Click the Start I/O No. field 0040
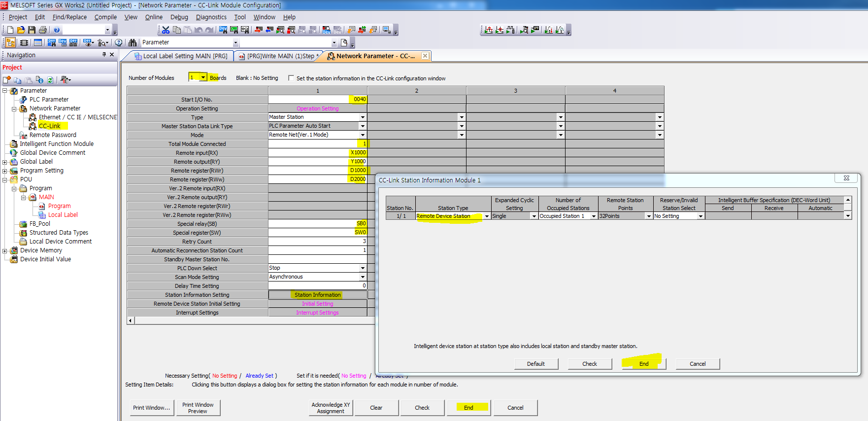The height and width of the screenshot is (421, 868). (x=318, y=100)
